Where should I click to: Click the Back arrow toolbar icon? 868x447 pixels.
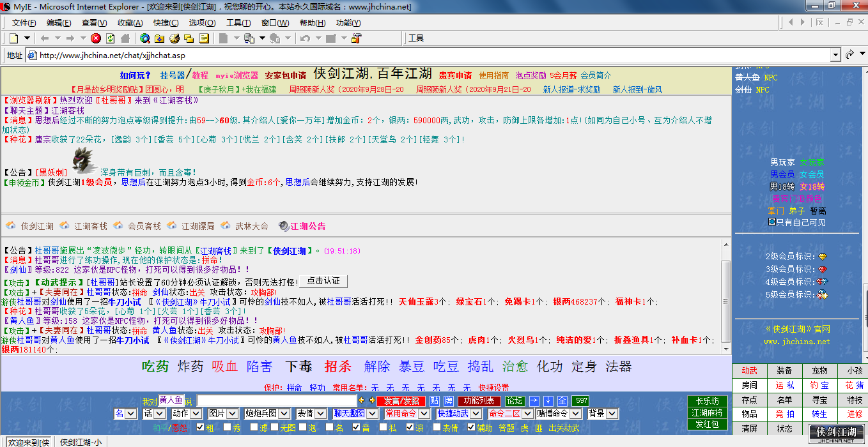(45, 38)
